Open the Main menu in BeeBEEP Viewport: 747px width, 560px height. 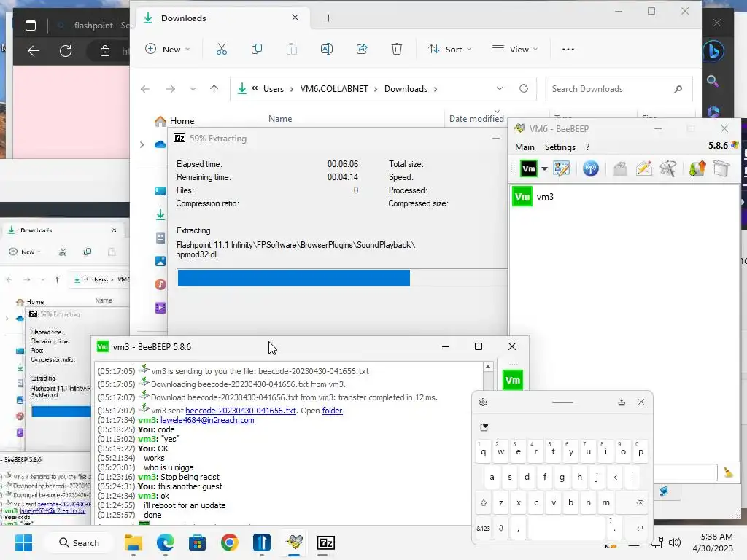point(525,147)
